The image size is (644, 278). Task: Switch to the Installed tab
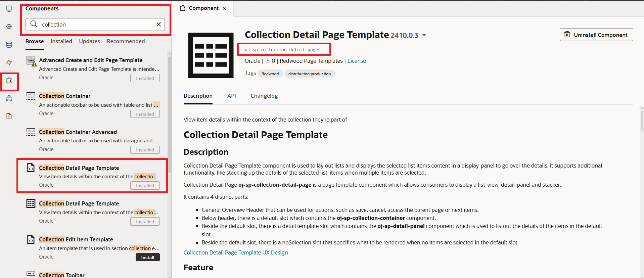pyautogui.click(x=61, y=42)
